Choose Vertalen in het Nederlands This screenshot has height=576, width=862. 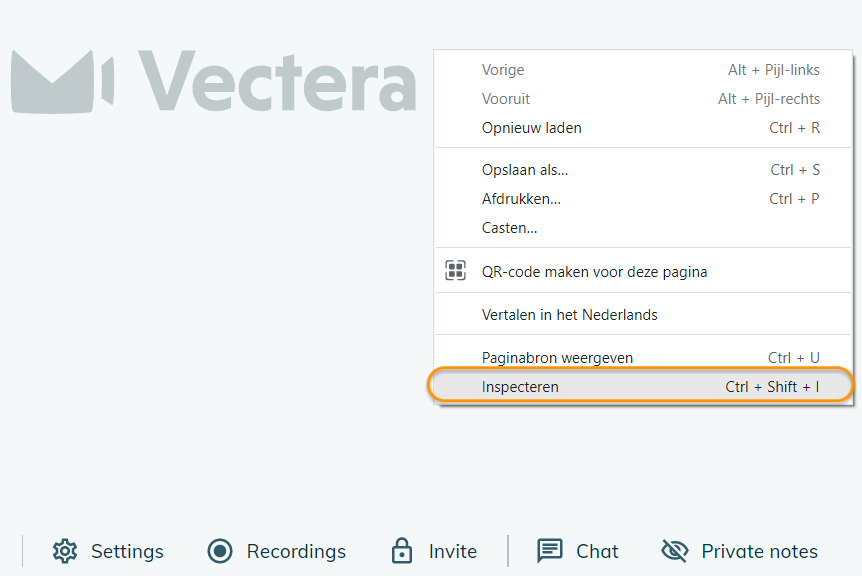click(x=569, y=314)
